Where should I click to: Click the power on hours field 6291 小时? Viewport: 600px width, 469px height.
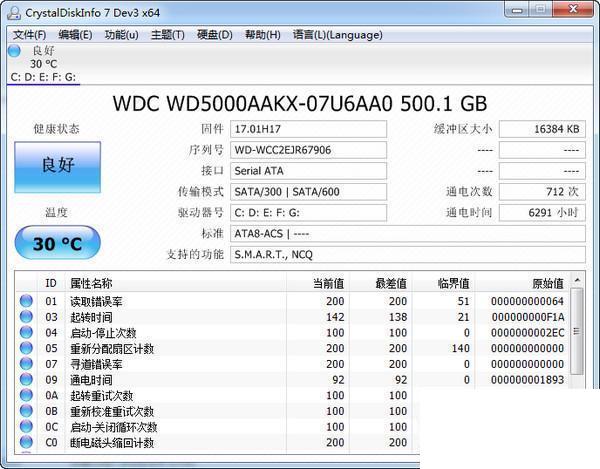542,213
